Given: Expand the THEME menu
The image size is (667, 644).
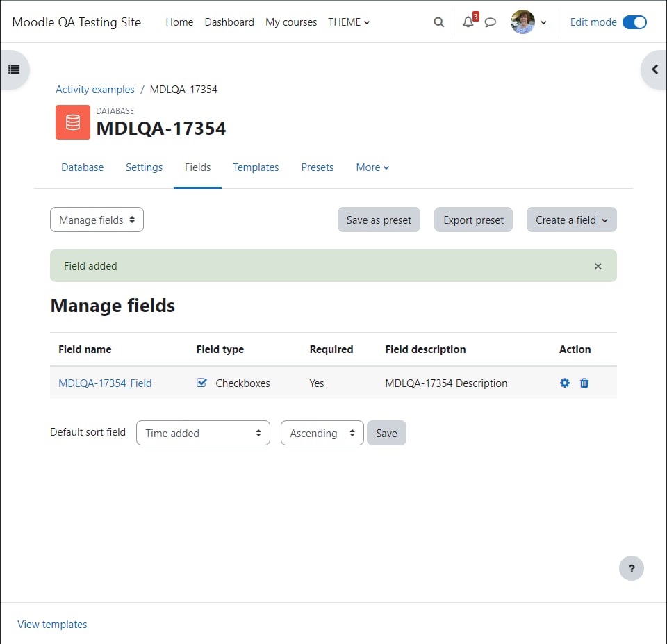Looking at the screenshot, I should [348, 22].
